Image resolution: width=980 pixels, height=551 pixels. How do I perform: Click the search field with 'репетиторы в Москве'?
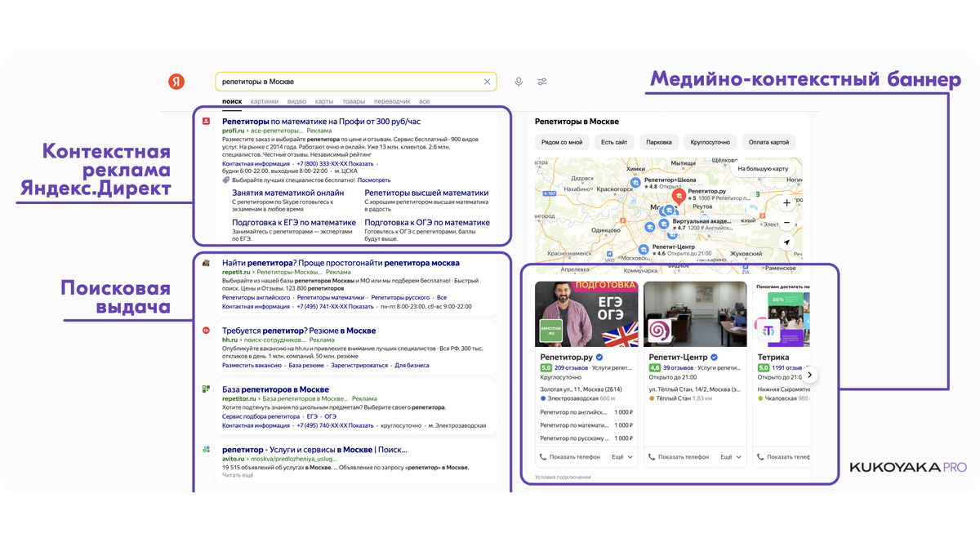(x=356, y=82)
